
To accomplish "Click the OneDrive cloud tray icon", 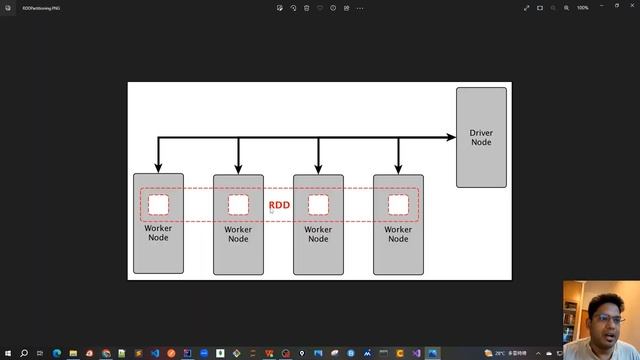I will click(x=549, y=353).
